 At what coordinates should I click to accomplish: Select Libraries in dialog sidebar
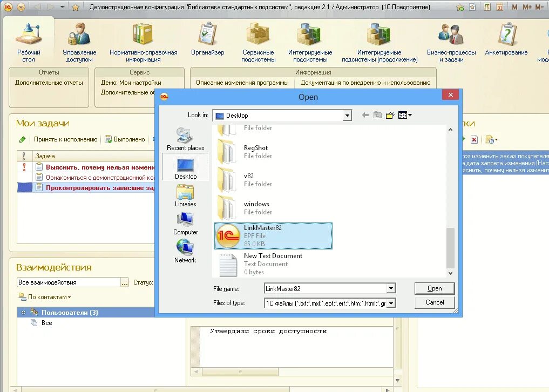pyautogui.click(x=185, y=195)
